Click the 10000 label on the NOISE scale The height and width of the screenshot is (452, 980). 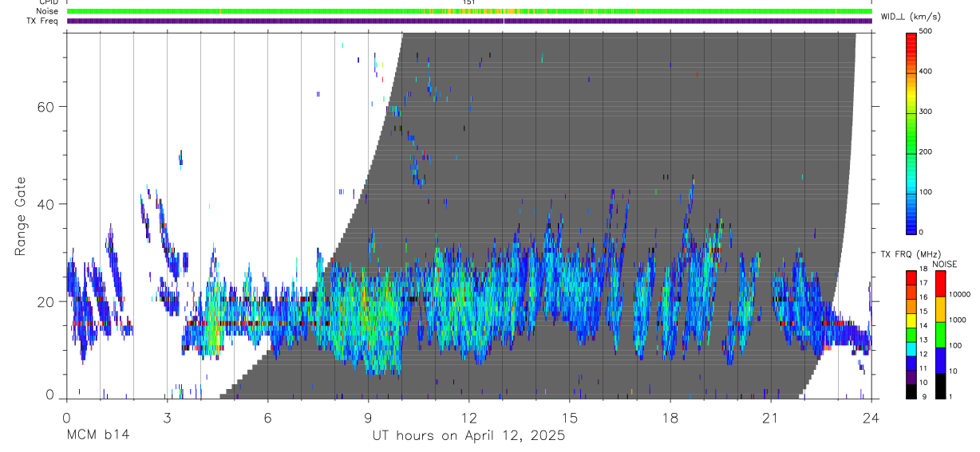[x=960, y=294]
